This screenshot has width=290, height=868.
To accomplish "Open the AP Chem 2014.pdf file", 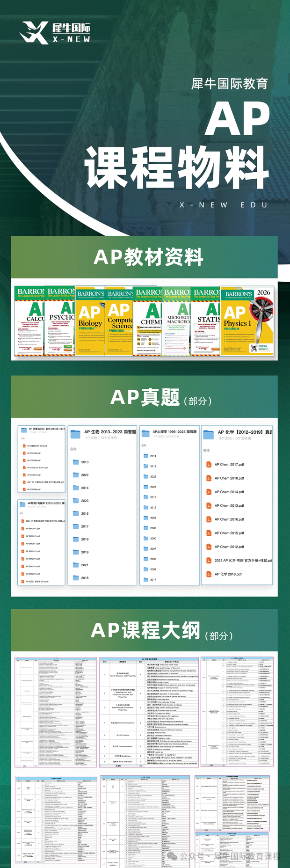I will point(225,492).
